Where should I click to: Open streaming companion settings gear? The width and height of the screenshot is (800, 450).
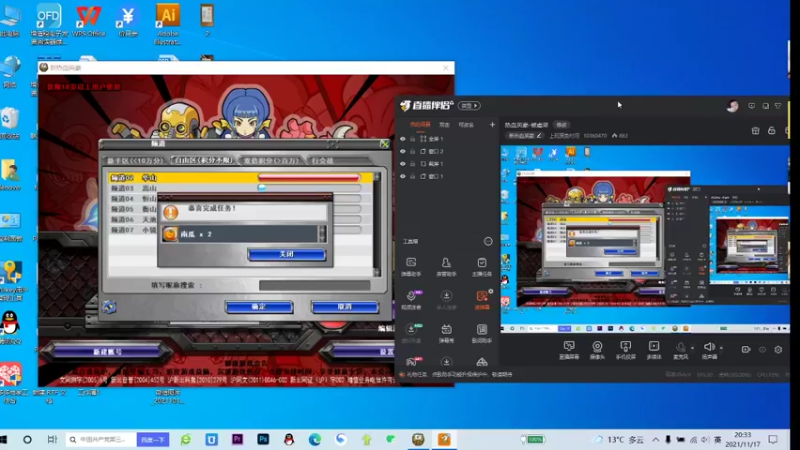click(x=778, y=349)
